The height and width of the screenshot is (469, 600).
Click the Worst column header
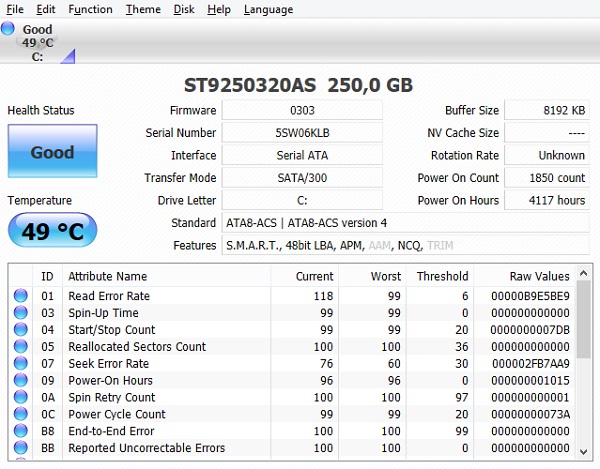pyautogui.click(x=372, y=276)
